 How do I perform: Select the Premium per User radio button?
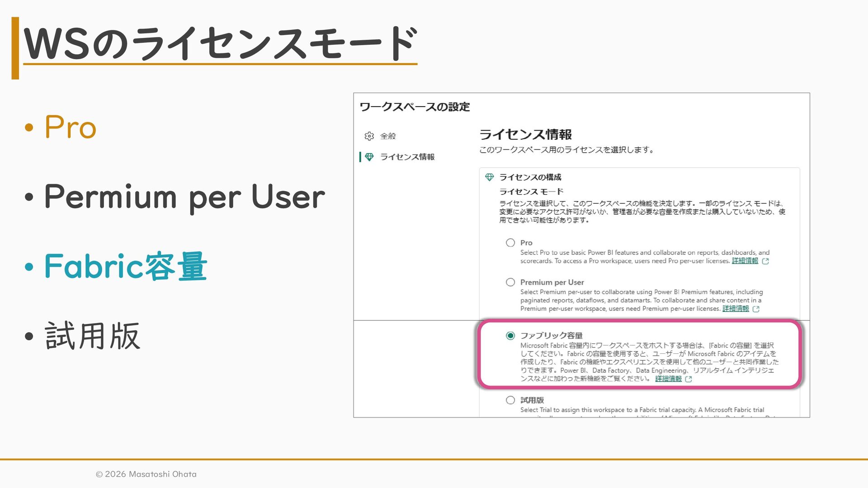point(510,282)
